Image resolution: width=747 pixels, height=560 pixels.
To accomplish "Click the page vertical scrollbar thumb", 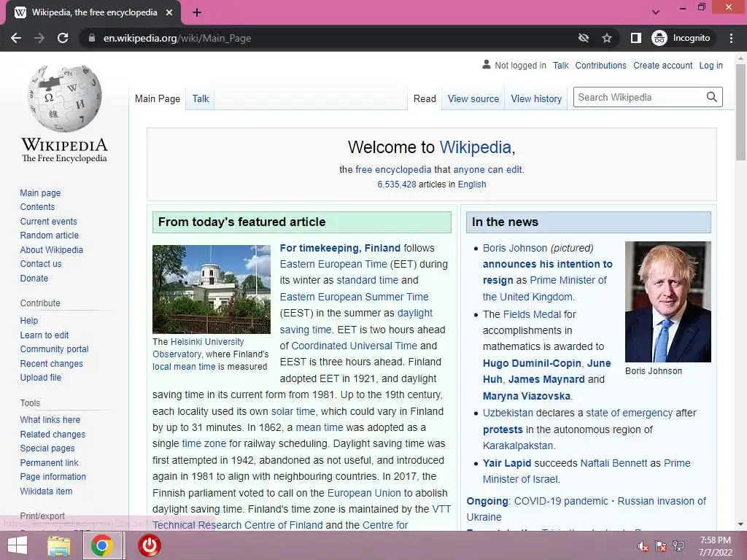I will 740,112.
